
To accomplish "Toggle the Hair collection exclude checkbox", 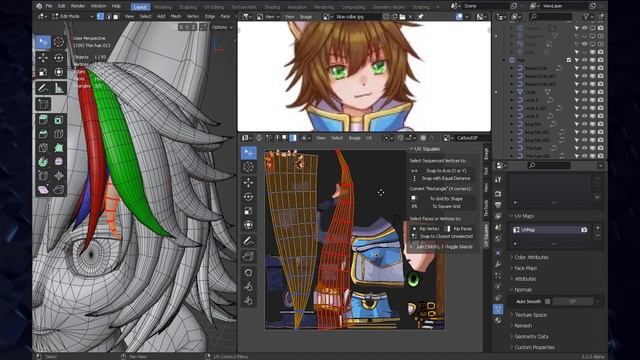I will click(x=569, y=60).
